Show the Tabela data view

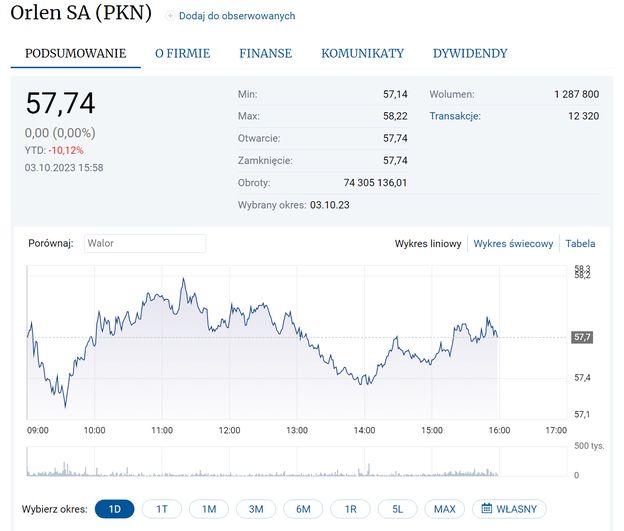point(580,243)
